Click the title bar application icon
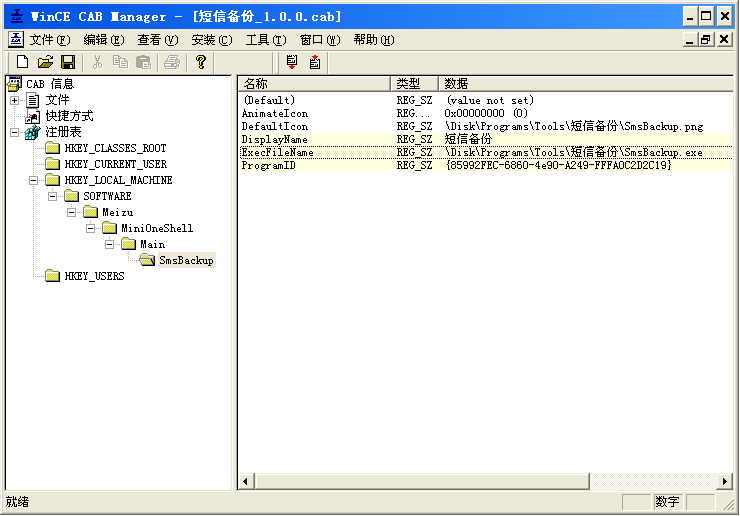 (17, 17)
